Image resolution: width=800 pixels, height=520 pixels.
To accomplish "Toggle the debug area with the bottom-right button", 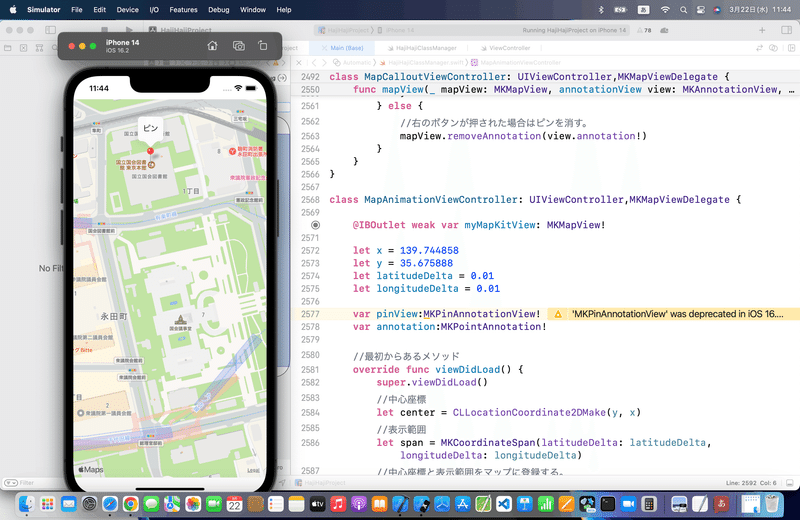I will coord(789,483).
